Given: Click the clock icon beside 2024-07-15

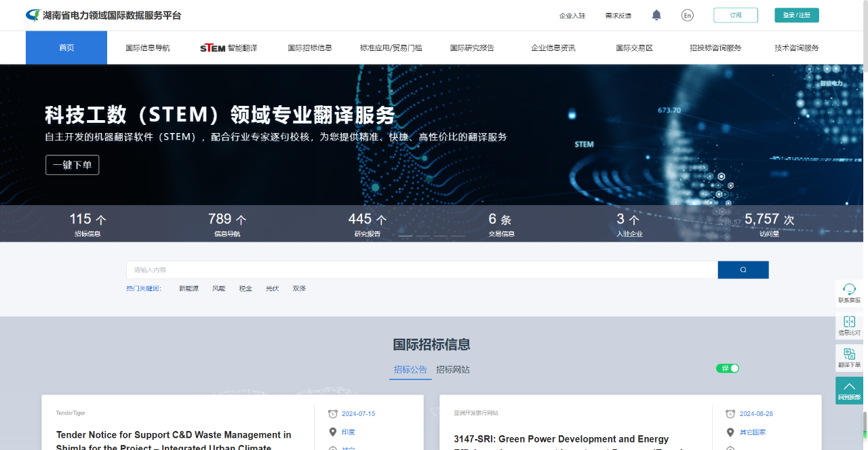Looking at the screenshot, I should 333,413.
